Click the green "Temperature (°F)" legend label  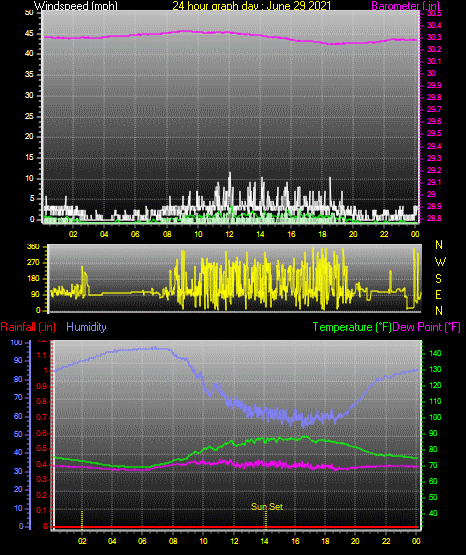coord(352,327)
